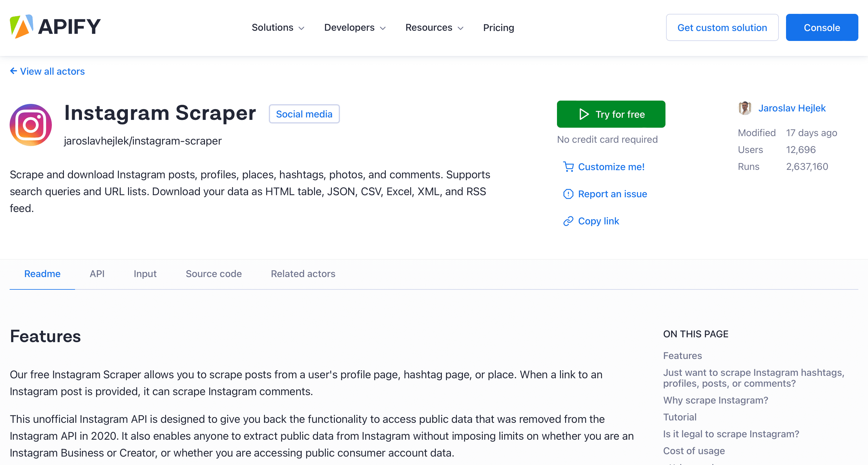Expand the Developers navigation dropdown
Image resolution: width=868 pixels, height=465 pixels.
(x=353, y=27)
